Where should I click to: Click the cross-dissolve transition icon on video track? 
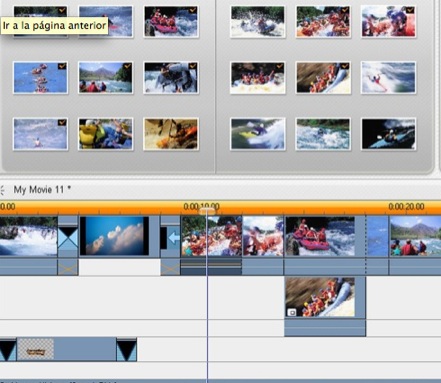click(68, 237)
